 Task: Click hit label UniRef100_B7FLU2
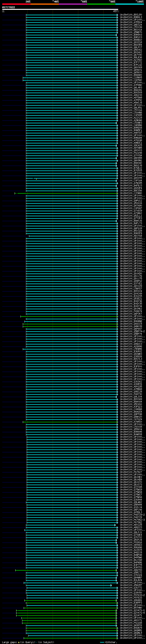131,65
